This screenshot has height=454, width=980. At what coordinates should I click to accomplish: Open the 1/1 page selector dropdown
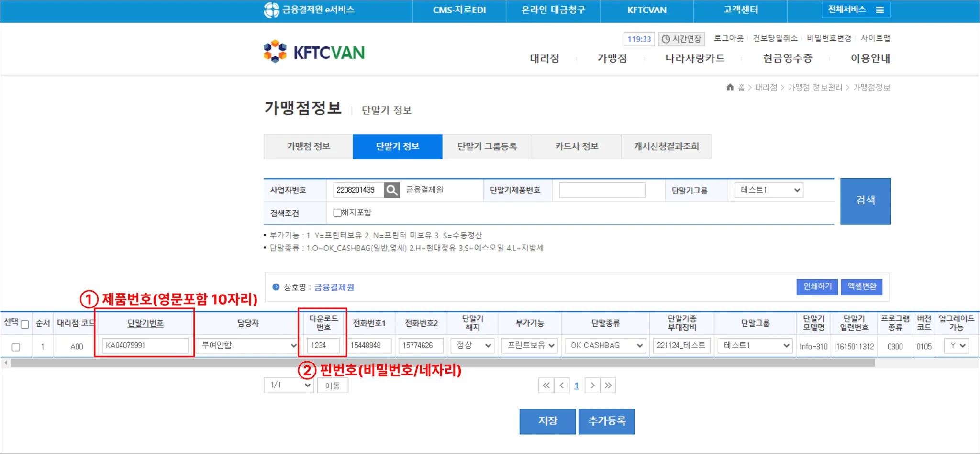289,386
